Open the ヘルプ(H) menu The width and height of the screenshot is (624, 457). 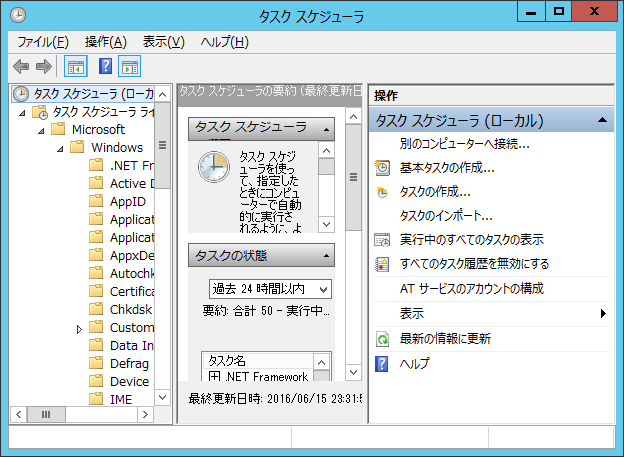[224, 42]
